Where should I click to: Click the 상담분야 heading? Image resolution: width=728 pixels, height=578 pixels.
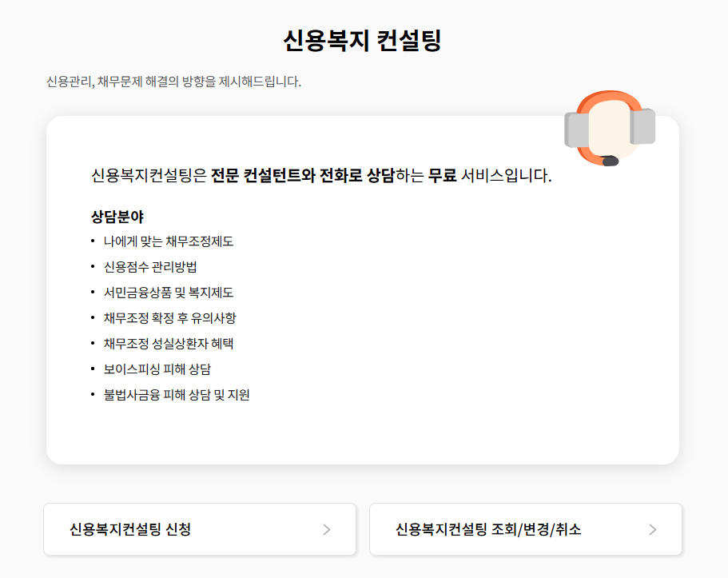point(117,217)
